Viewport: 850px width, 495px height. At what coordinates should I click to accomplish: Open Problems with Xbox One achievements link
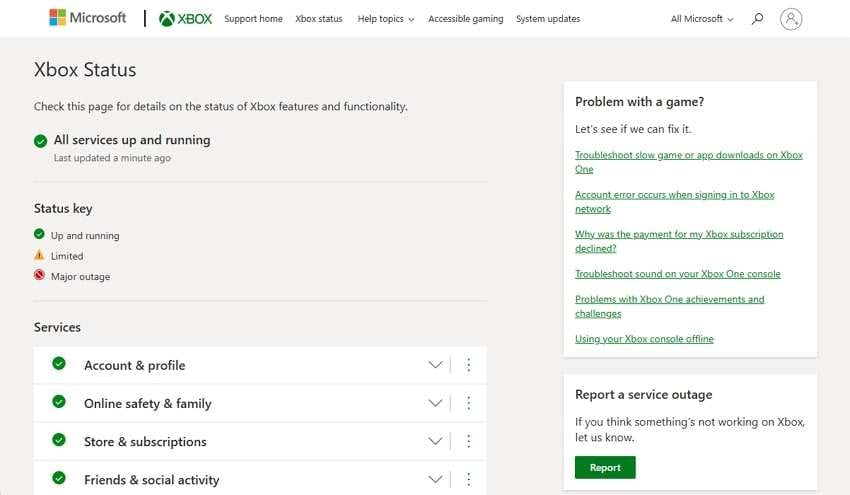click(x=669, y=306)
